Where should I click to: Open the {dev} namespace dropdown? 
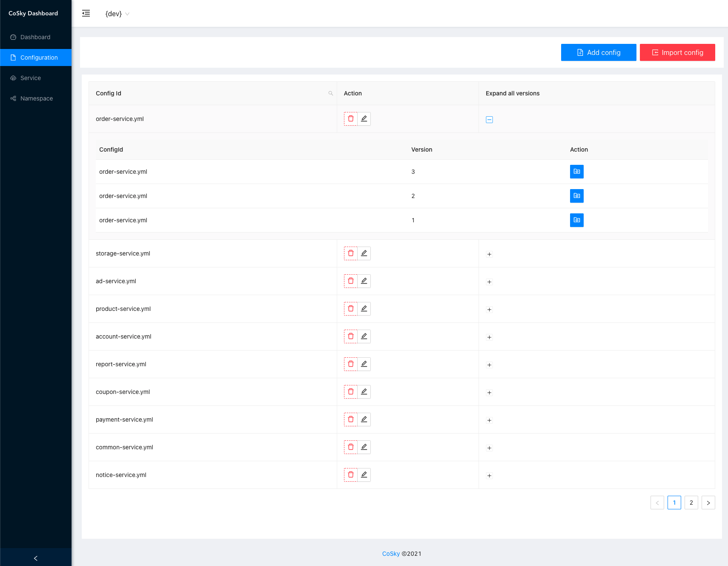tap(117, 14)
